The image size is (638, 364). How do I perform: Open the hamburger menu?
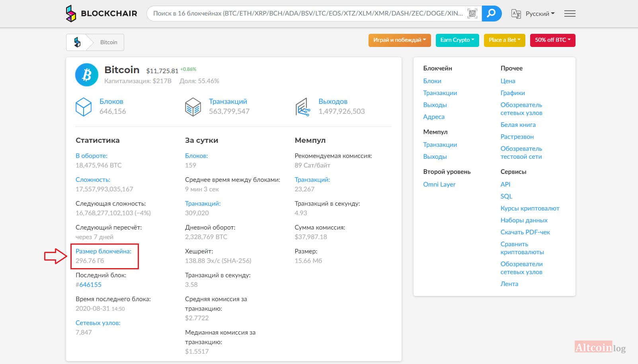point(570,14)
